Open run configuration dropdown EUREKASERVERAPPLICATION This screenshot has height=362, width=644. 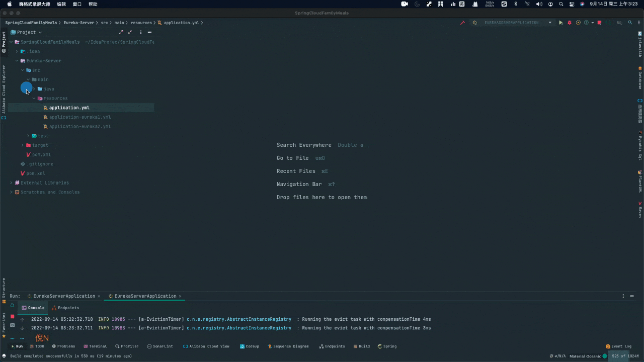pyautogui.click(x=518, y=23)
